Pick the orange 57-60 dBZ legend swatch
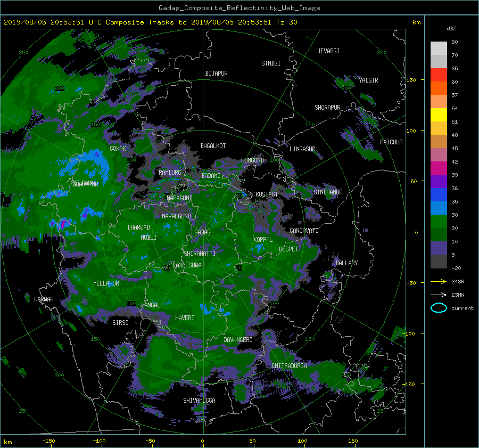Image resolution: width=479 pixels, height=448 pixels. 439,88
